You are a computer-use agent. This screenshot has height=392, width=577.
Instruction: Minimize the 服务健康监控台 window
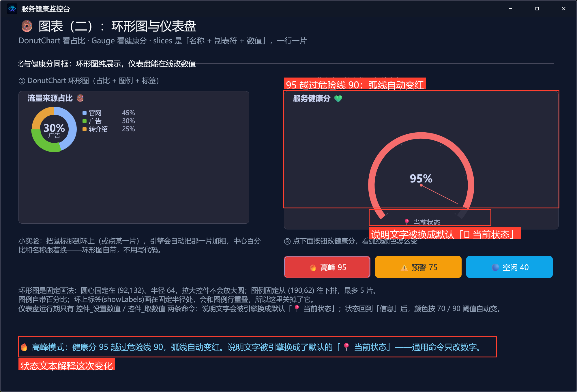point(511,9)
